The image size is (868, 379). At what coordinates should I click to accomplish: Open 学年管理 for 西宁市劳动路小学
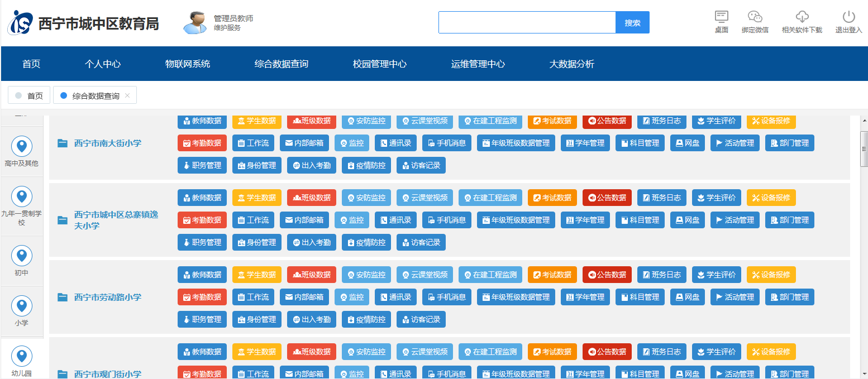point(585,297)
